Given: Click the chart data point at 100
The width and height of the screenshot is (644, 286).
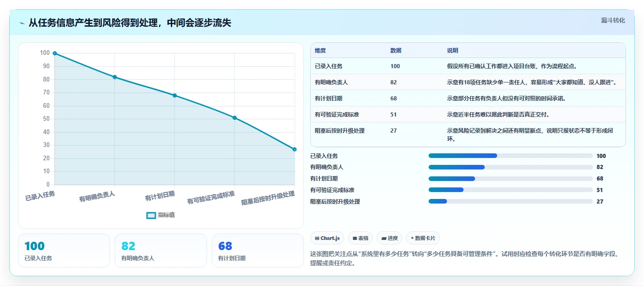Looking at the screenshot, I should [x=55, y=53].
